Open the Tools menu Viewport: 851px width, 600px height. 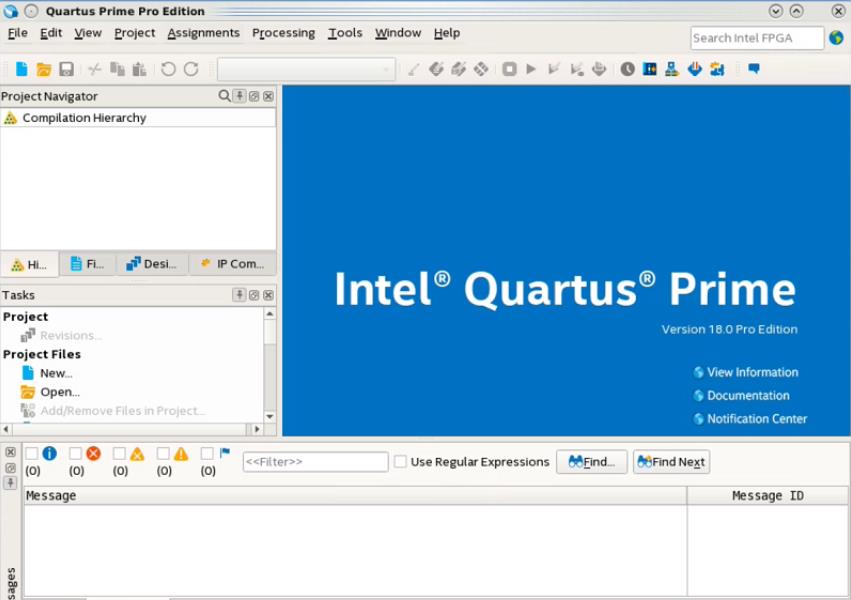click(x=345, y=33)
